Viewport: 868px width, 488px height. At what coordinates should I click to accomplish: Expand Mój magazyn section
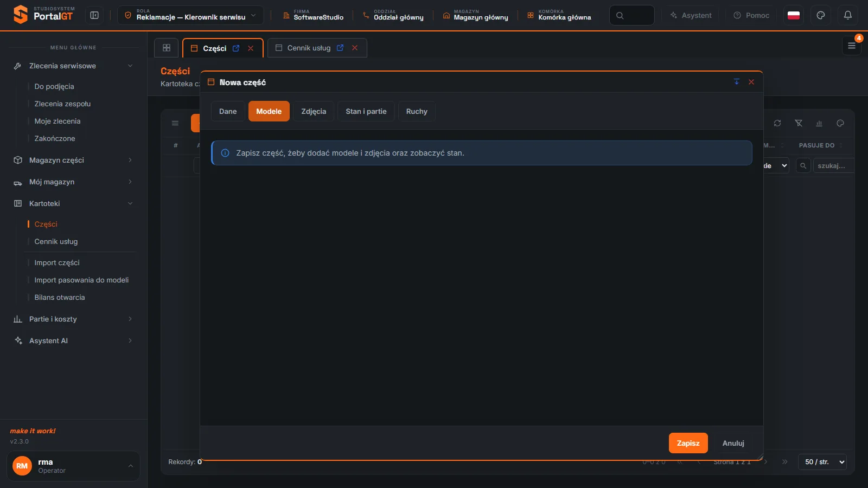point(73,182)
